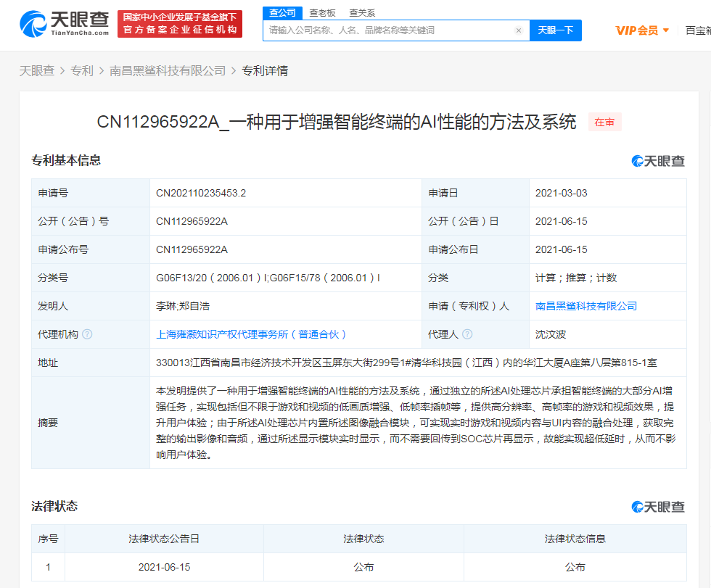The image size is (711, 588).
Task: Open applicant link 南昌黑鲨科技有限公司 in table
Action: (x=586, y=306)
